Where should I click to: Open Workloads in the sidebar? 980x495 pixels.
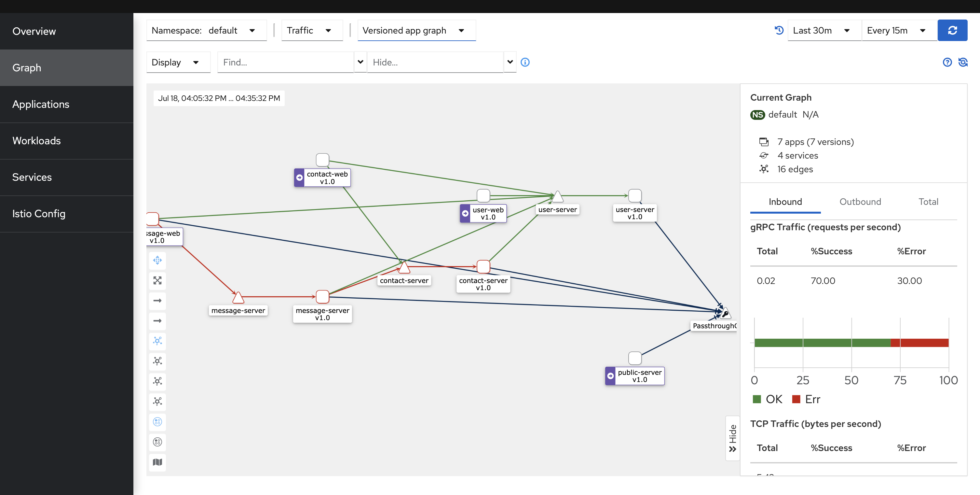coord(67,141)
